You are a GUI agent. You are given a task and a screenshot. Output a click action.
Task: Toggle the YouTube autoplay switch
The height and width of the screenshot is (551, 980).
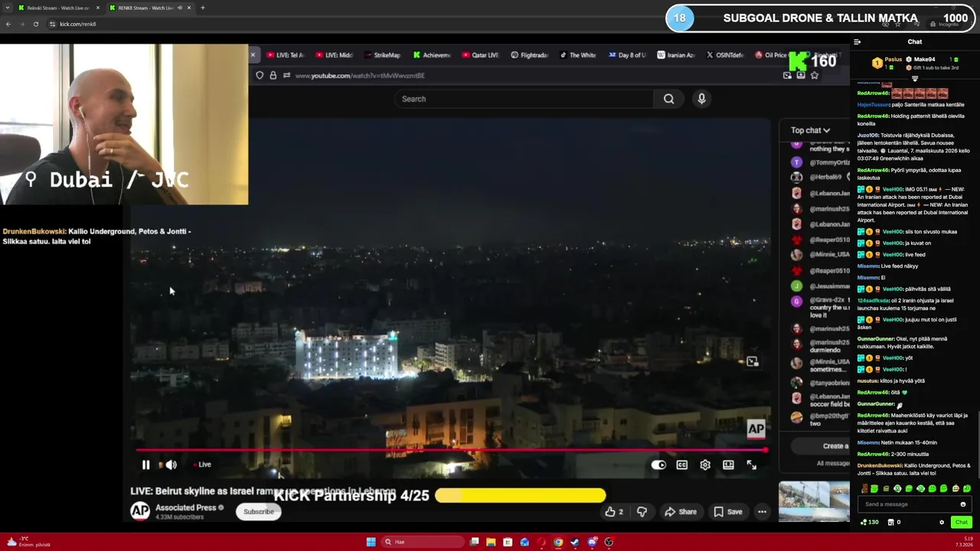pos(658,465)
